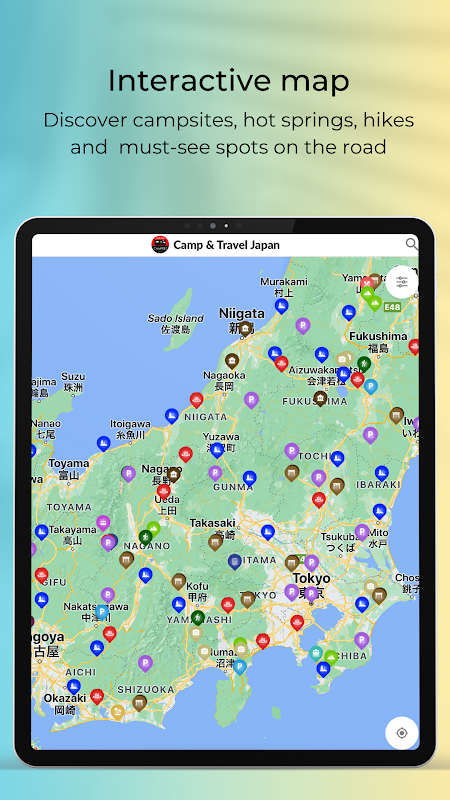Select purple parking marker west of Nagano city
This screenshot has height=800, width=450.
tap(129, 473)
